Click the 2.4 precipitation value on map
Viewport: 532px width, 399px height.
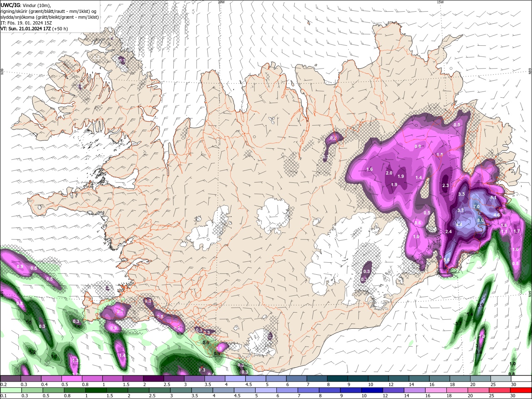[448, 232]
